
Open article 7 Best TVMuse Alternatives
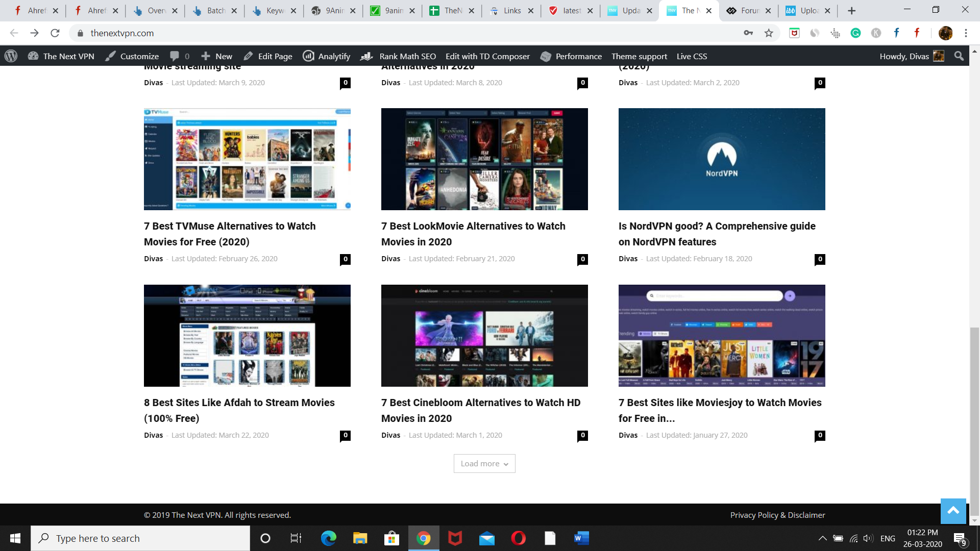[230, 234]
